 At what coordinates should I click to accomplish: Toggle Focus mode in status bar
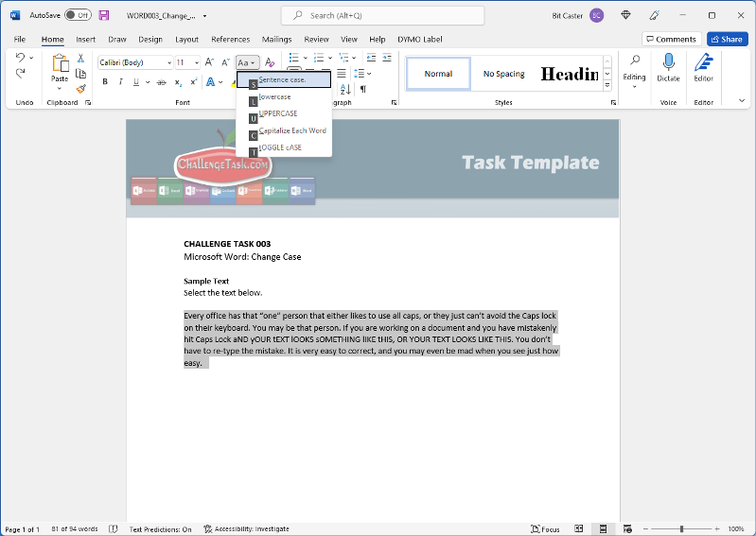pyautogui.click(x=545, y=528)
